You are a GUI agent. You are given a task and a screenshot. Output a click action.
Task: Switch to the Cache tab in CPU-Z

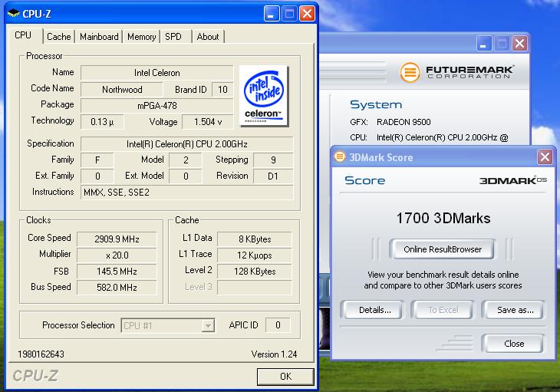pyautogui.click(x=59, y=37)
